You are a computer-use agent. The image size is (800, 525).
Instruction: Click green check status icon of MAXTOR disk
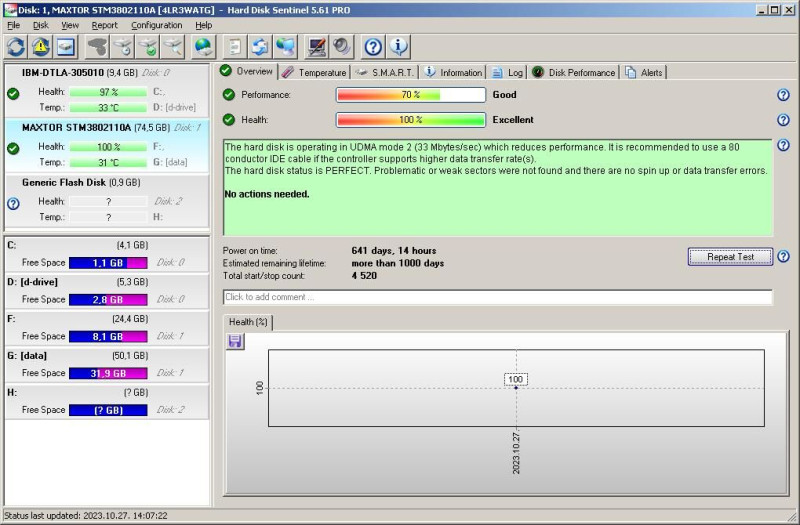click(x=13, y=148)
